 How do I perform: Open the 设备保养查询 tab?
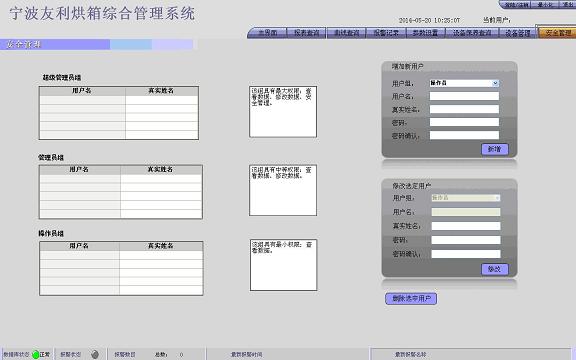[472, 33]
